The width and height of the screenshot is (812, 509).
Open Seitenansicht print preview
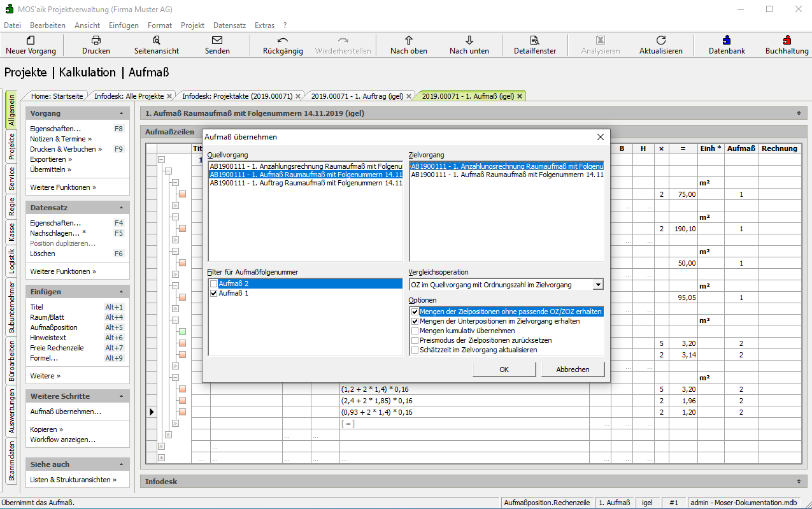(x=157, y=40)
